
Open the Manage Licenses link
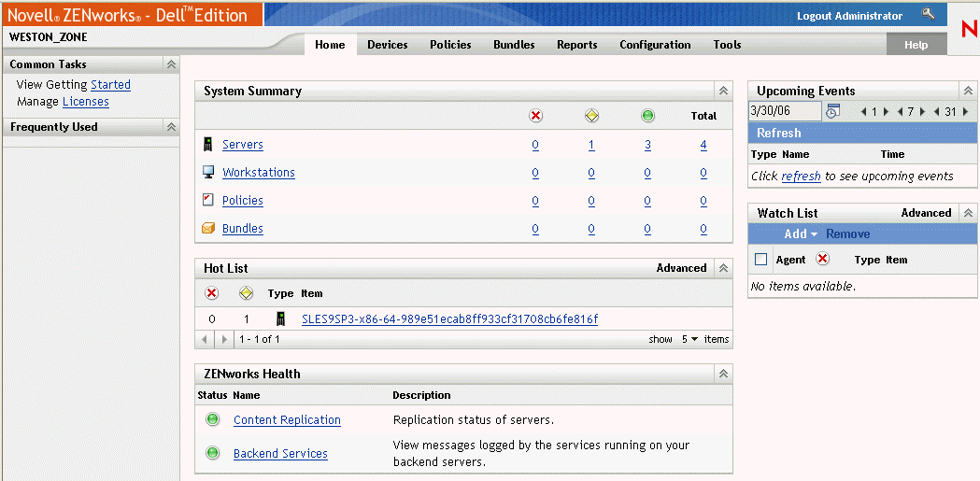point(86,101)
